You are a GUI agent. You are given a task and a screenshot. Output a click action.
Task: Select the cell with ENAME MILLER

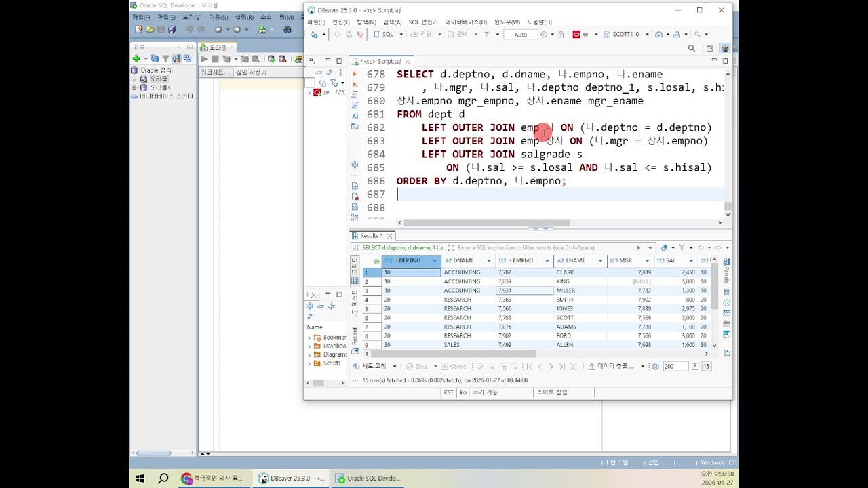pyautogui.click(x=580, y=291)
